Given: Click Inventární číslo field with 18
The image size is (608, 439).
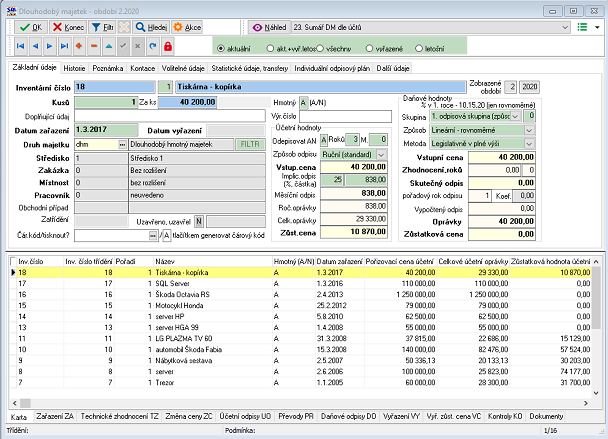Looking at the screenshot, I should 115,87.
